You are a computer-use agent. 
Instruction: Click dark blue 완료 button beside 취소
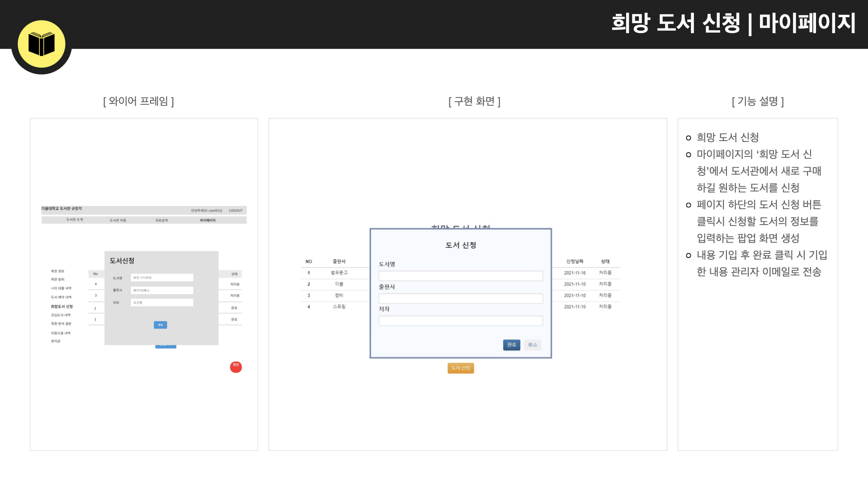pos(512,345)
